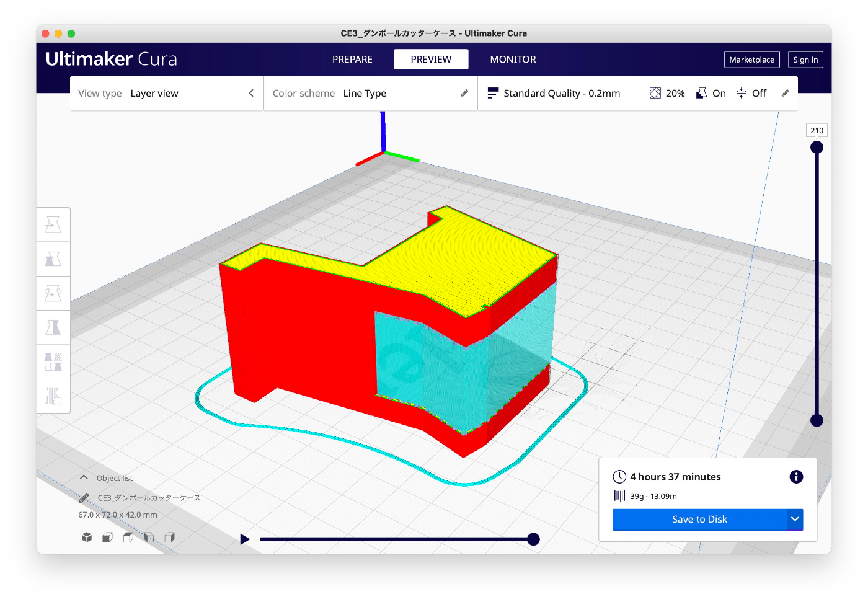Screen dimensions: 868x602
Task: Click the pencil icon beside model name
Action: [x=84, y=498]
